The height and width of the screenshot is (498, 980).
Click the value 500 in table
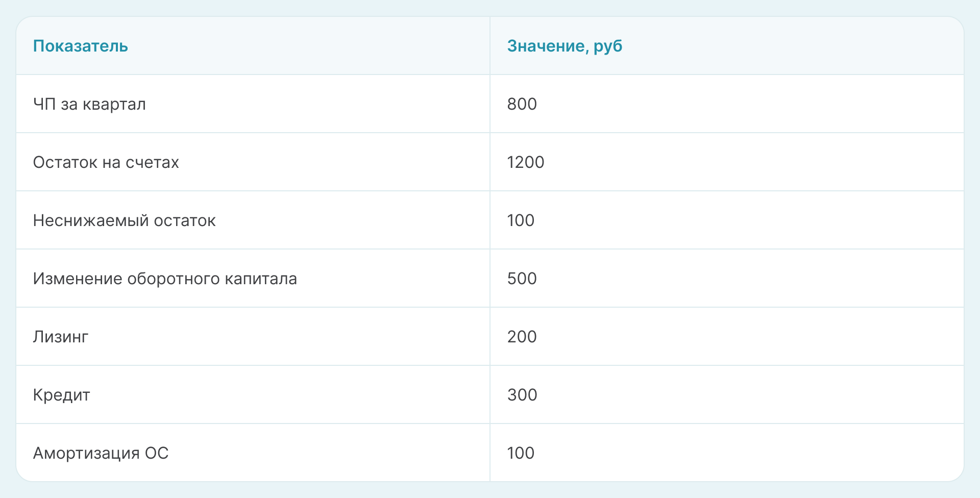[522, 279]
